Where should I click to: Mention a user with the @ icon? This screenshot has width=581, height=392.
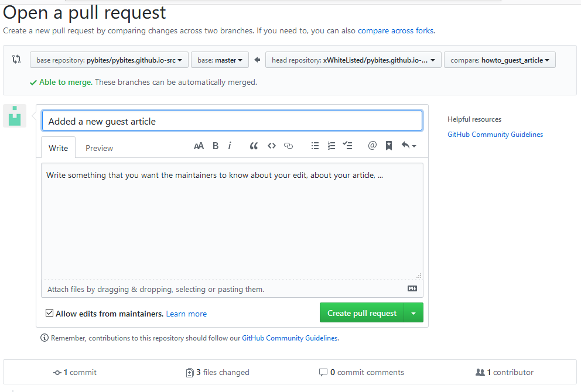click(372, 146)
